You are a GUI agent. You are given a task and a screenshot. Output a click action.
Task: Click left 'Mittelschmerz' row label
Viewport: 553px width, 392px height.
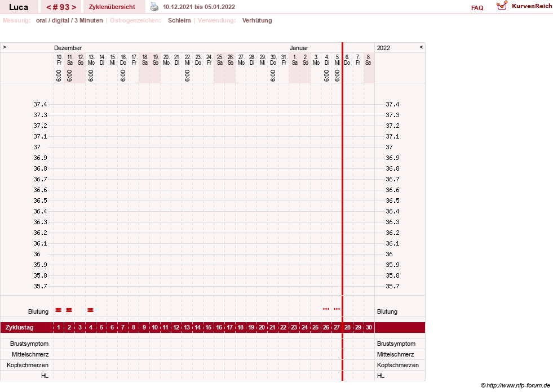click(30, 354)
